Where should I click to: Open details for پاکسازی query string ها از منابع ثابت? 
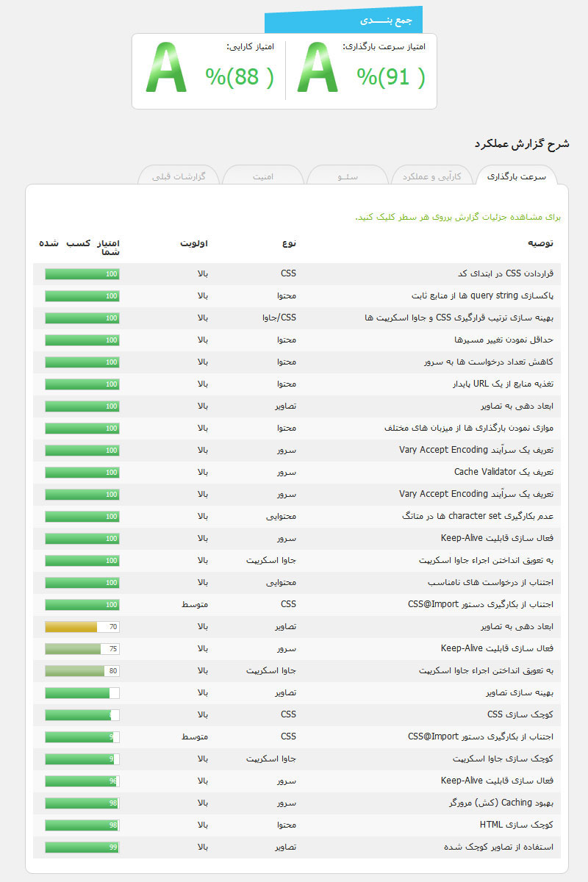point(297,296)
